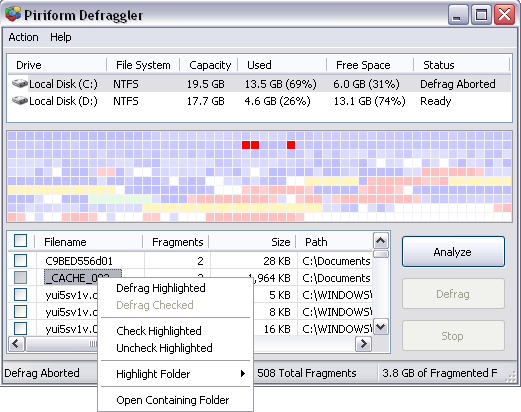Click the Capacity column header
This screenshot has width=521, height=412.
(x=209, y=65)
